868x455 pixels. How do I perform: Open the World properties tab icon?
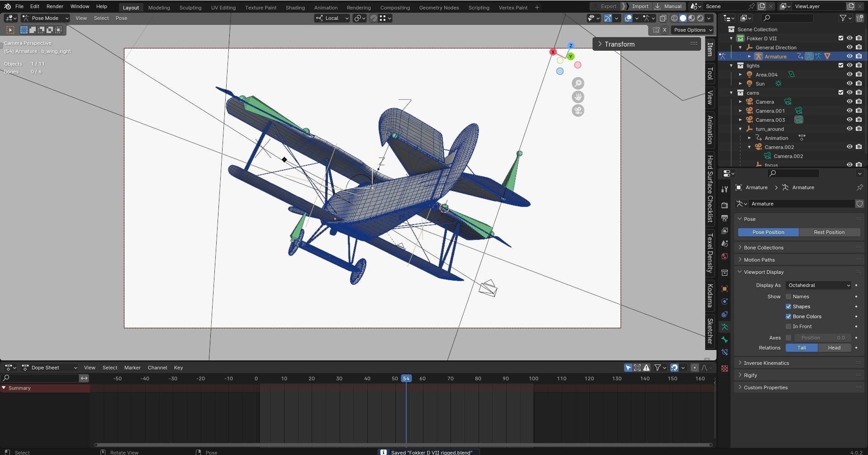pyautogui.click(x=725, y=256)
